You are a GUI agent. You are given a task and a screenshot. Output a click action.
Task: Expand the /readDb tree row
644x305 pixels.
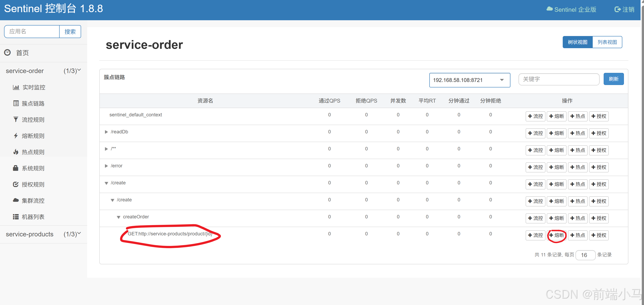(x=106, y=132)
